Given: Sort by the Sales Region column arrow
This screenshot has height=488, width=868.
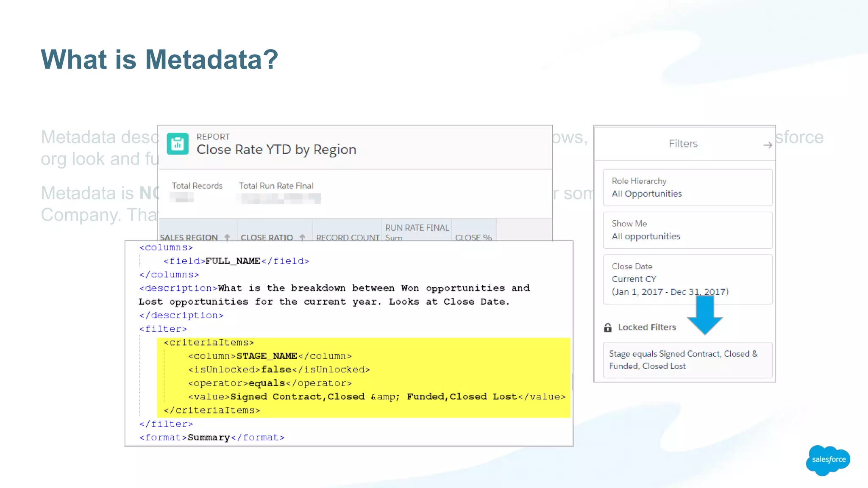Looking at the screenshot, I should pos(227,237).
